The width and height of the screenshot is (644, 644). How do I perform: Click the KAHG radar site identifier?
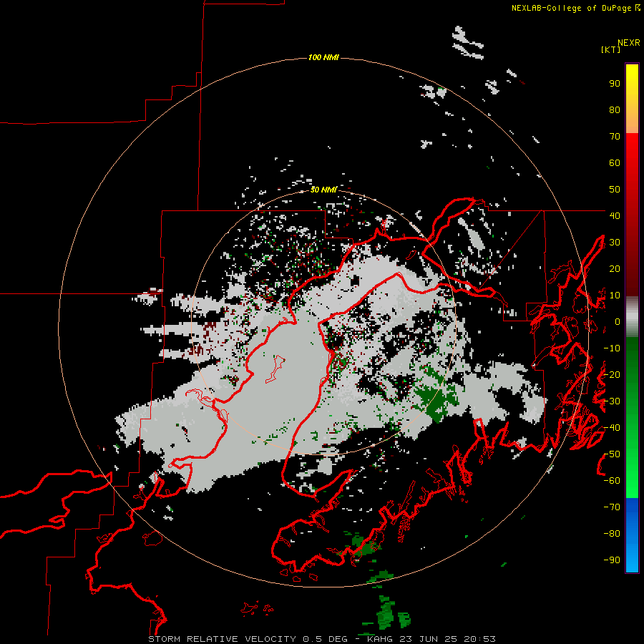381,639
